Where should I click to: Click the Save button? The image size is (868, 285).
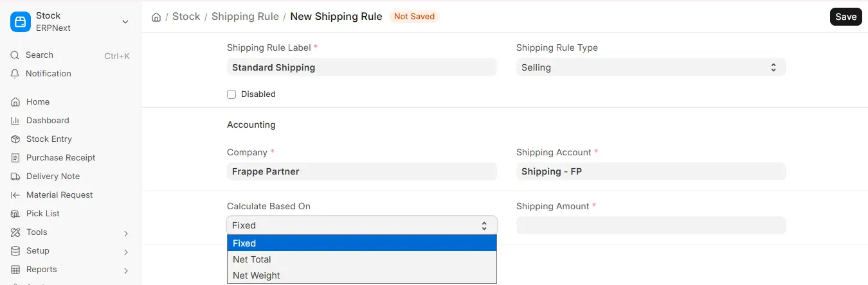(845, 17)
